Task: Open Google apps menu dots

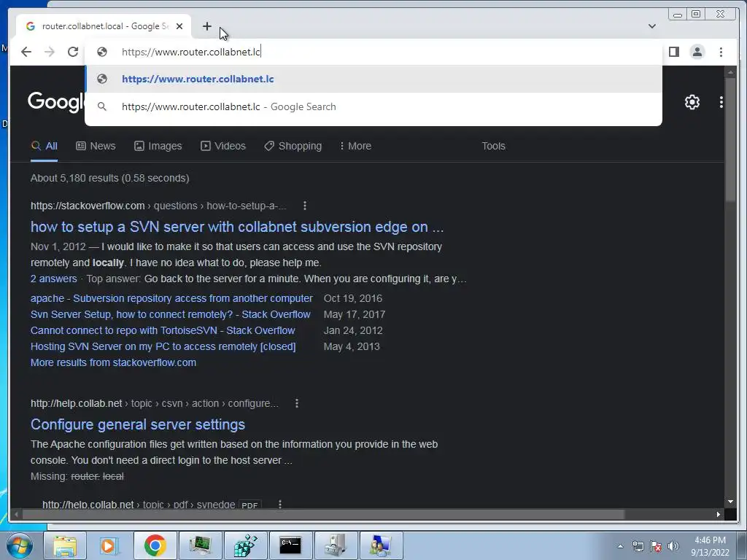Action: (721, 102)
